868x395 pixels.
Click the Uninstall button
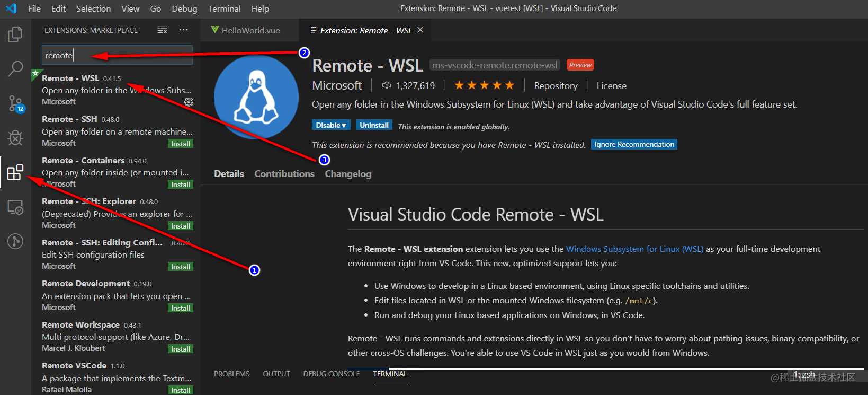click(x=374, y=126)
